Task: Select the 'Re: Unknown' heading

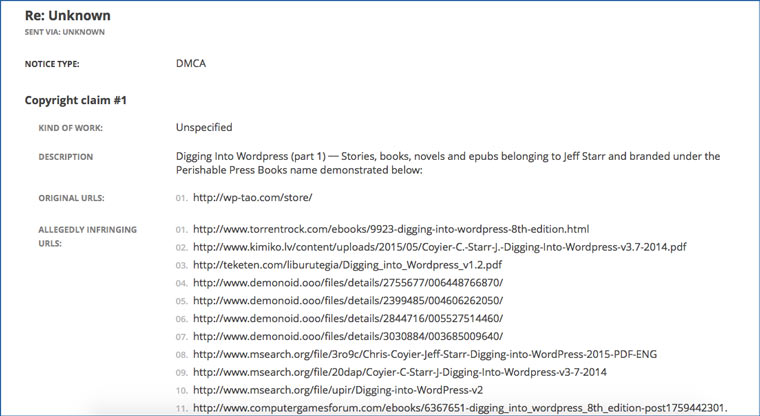Action: pyautogui.click(x=68, y=16)
